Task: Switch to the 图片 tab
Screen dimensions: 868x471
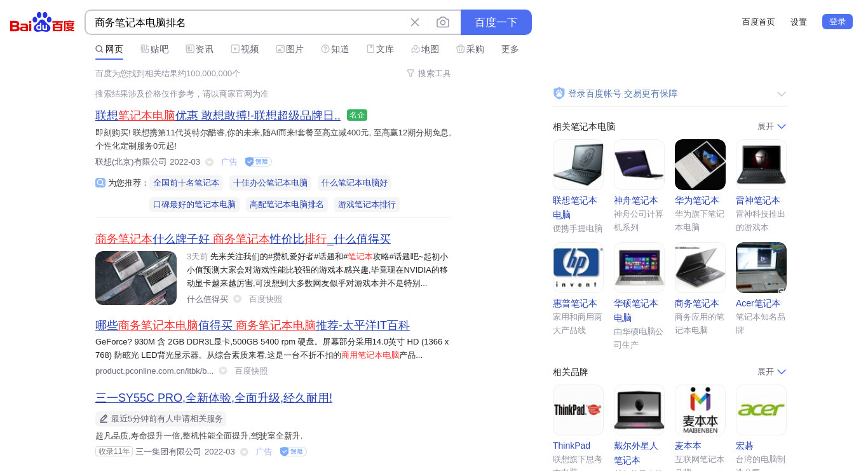Action: tap(290, 49)
